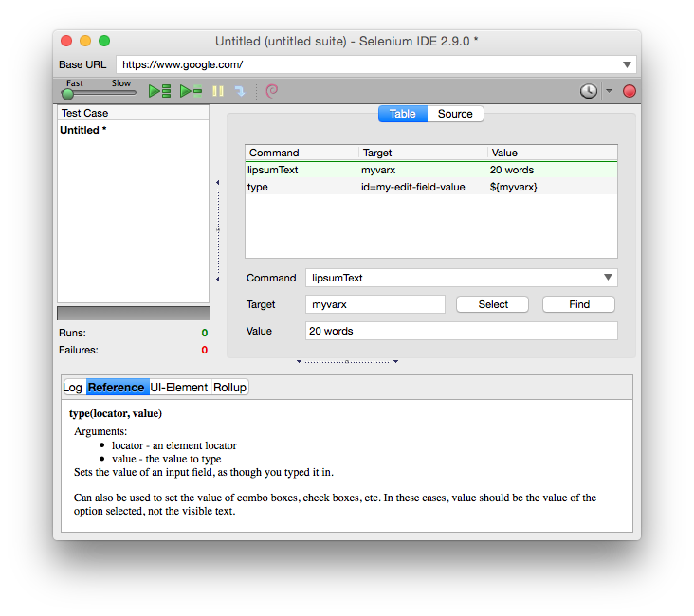Image resolution: width=694 pixels, height=616 pixels.
Task: Collapse test case pane with upper splitter arrow
Action: 217,182
